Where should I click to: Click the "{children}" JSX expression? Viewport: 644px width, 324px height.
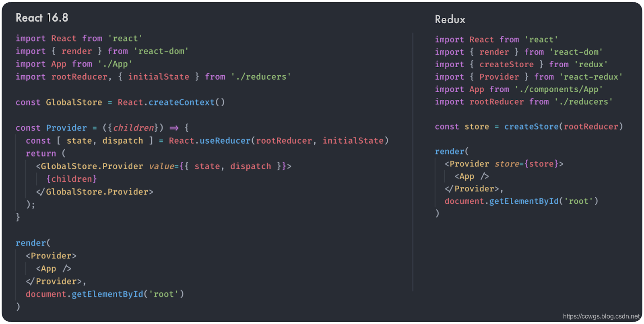tap(72, 179)
